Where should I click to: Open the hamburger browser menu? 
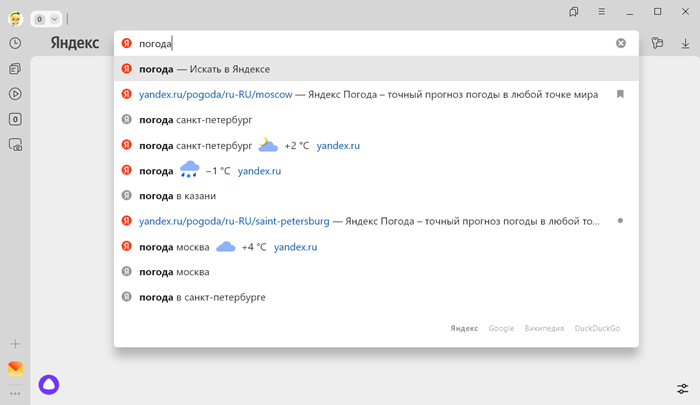(x=601, y=12)
